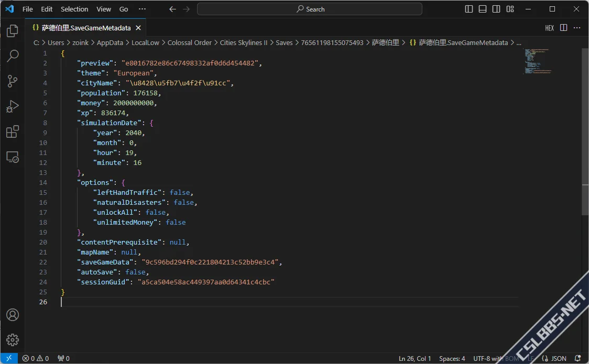Click the year value 2040
Screen dimensions: 589x364
(x=133, y=133)
